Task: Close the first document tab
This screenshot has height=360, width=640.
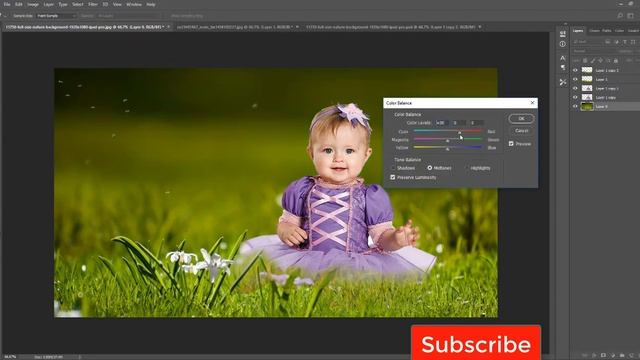Action: pyautogui.click(x=168, y=27)
